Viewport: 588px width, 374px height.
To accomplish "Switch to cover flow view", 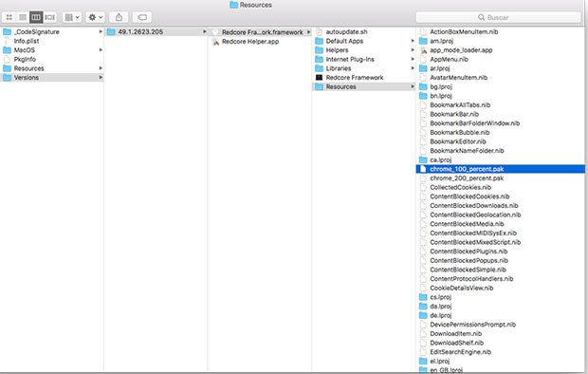I will (x=49, y=17).
